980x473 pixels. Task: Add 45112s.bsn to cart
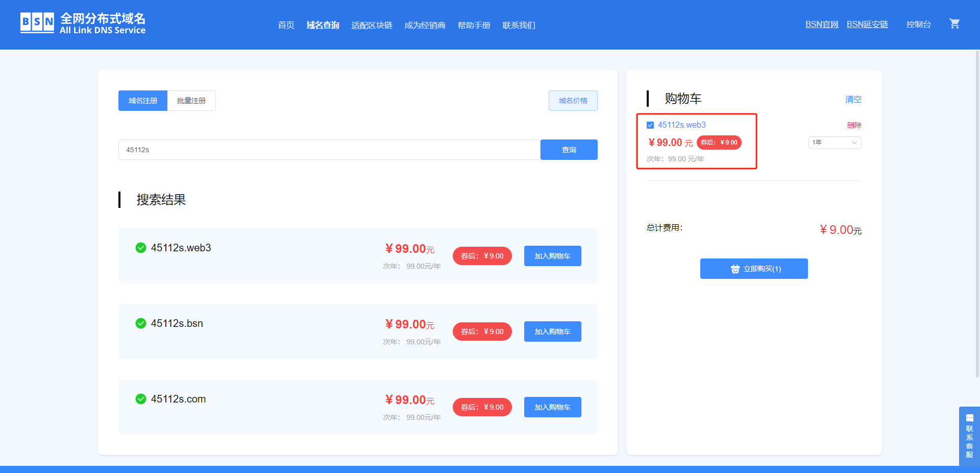pyautogui.click(x=553, y=332)
